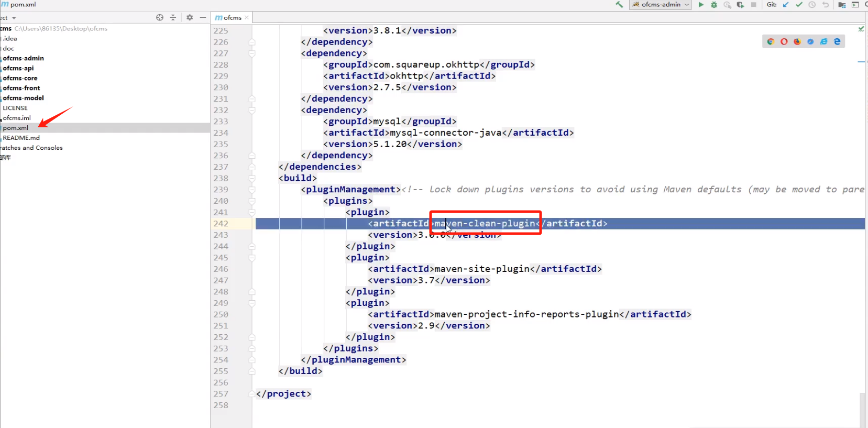Click version 2.9 text on line 251
The width and height of the screenshot is (868, 428).
tap(426, 326)
